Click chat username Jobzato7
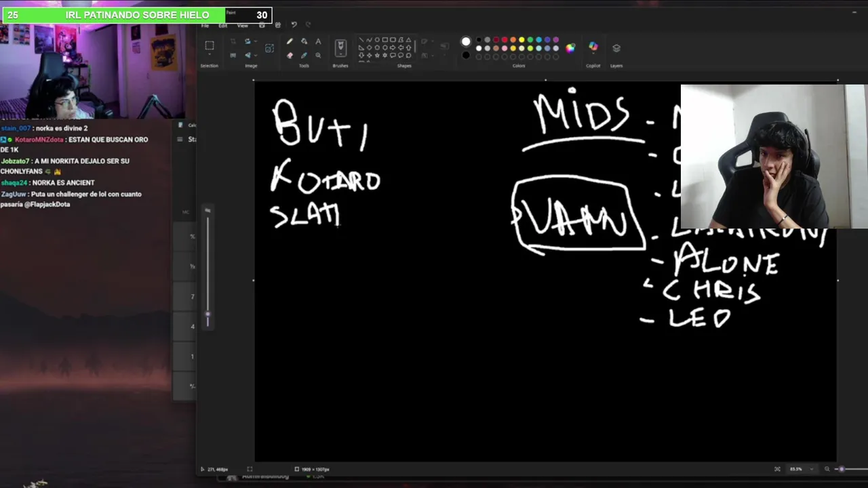Viewport: 868px width, 488px height. [x=16, y=161]
